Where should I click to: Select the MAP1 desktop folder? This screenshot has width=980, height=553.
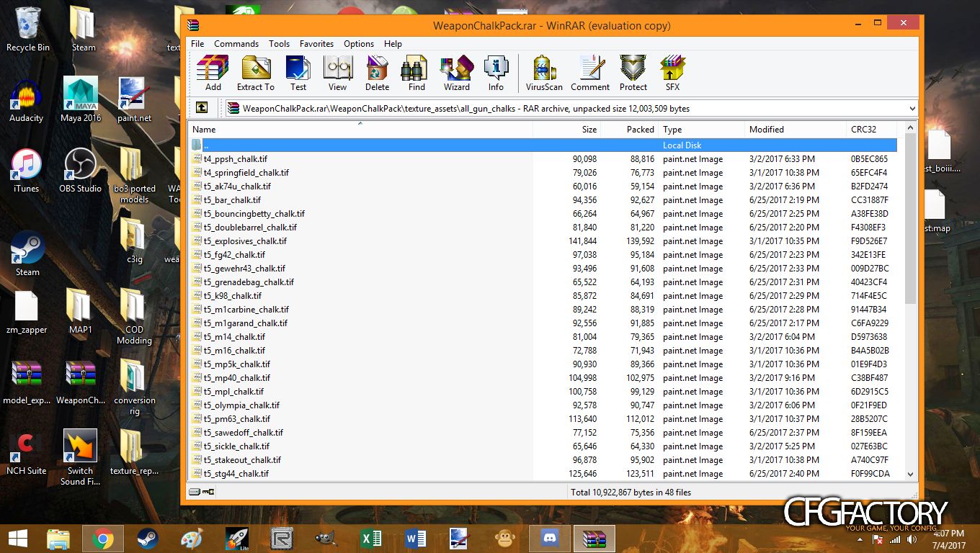(81, 312)
